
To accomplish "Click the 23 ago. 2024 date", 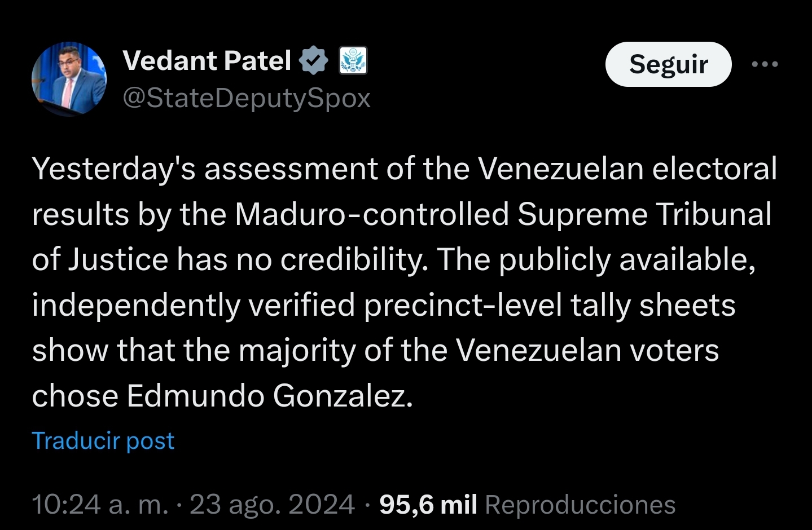I will pyautogui.click(x=272, y=504).
